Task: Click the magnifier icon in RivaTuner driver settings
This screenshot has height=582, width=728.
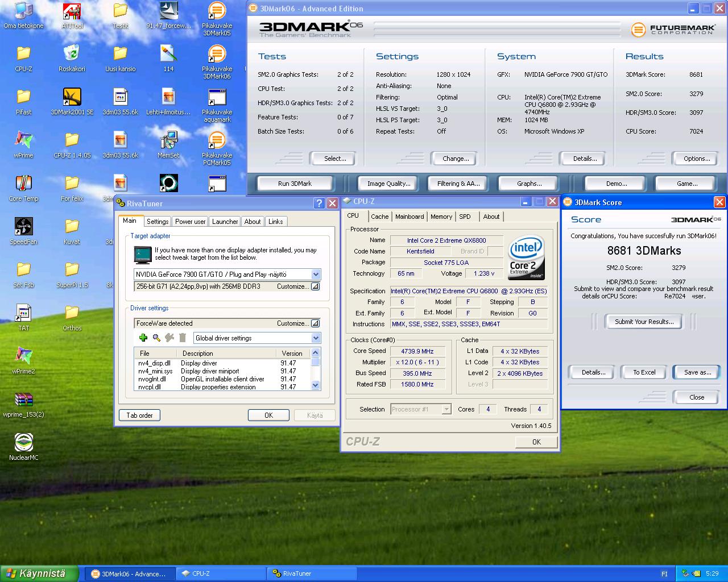Action: pos(156,338)
